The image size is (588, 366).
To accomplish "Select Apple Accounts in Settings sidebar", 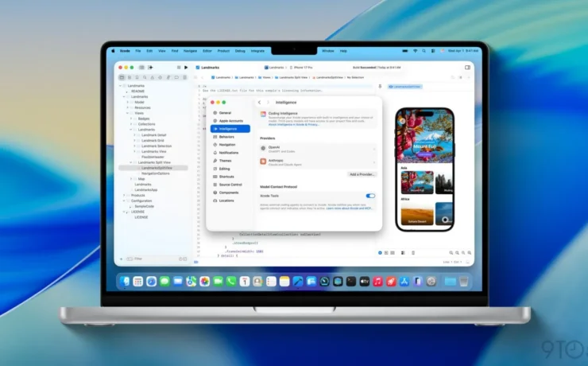I will pos(230,121).
